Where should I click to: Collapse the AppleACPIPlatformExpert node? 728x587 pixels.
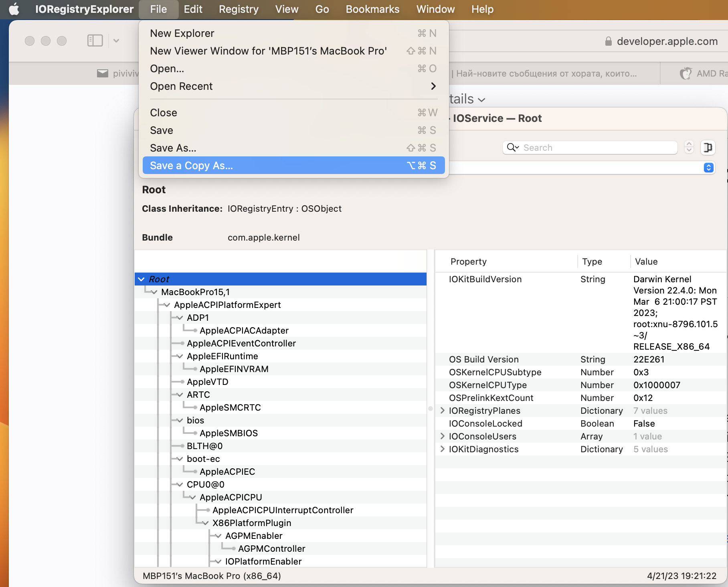click(167, 305)
